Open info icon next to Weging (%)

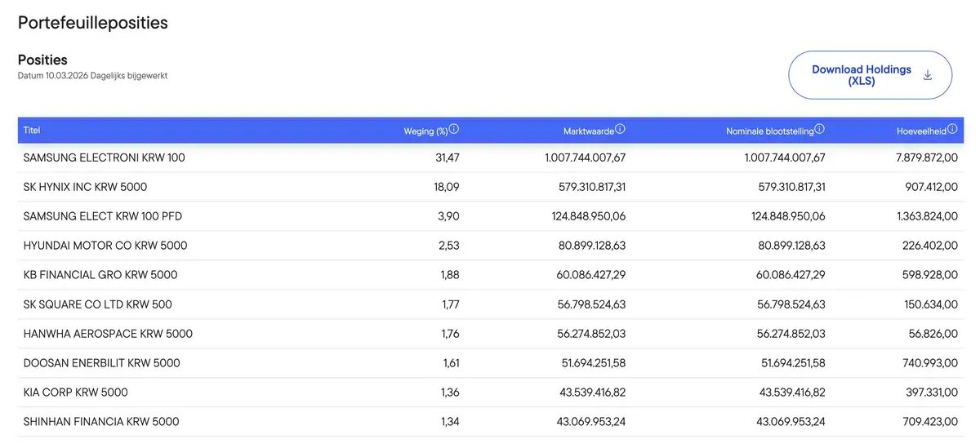point(454,129)
